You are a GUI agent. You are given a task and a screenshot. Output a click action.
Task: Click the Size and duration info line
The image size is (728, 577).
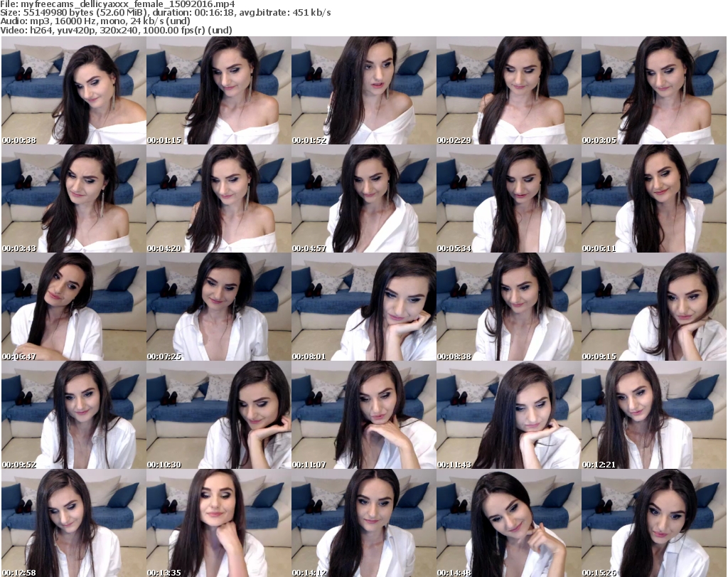click(x=165, y=13)
